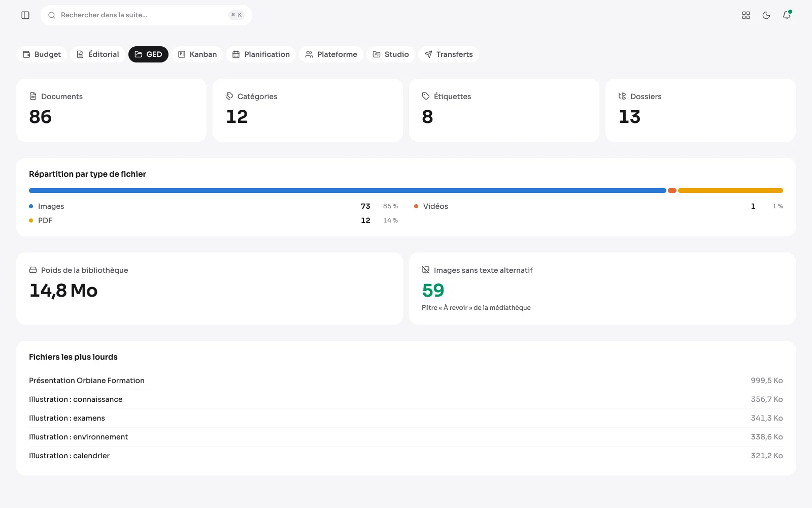Screen dimensions: 812x508
Task: Click the image-off icon by 'Images sans texte alternatif'
Action: [x=426, y=270]
